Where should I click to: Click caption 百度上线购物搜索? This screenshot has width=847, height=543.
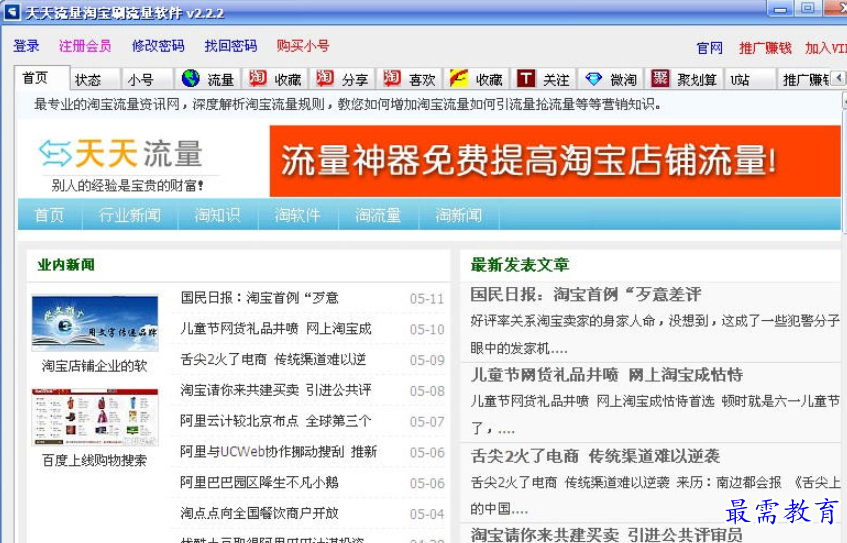(x=95, y=460)
